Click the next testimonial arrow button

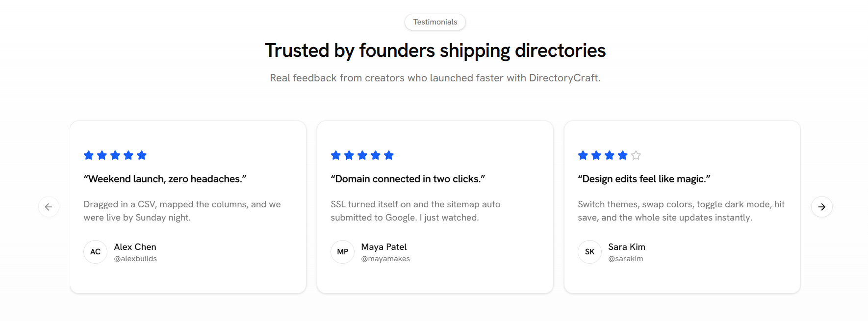[821, 207]
